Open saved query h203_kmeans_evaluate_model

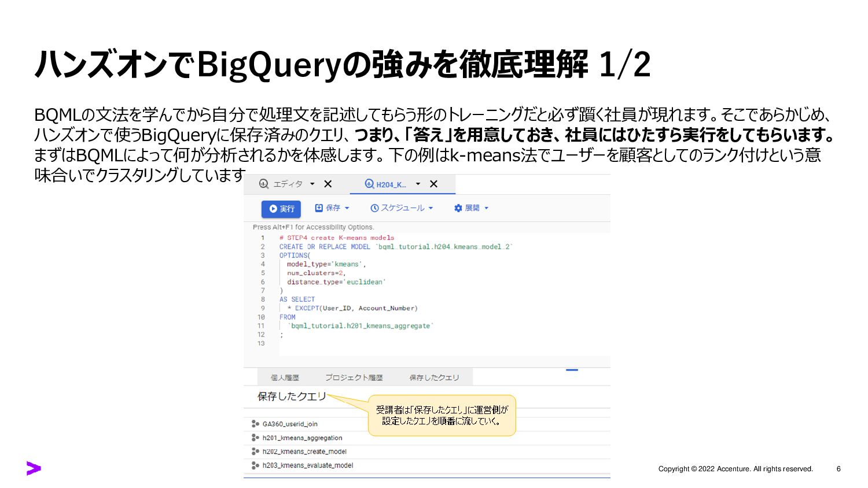click(307, 465)
